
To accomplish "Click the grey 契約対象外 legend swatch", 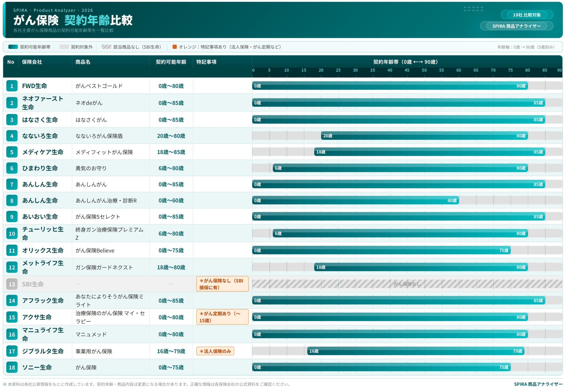I will pos(64,47).
